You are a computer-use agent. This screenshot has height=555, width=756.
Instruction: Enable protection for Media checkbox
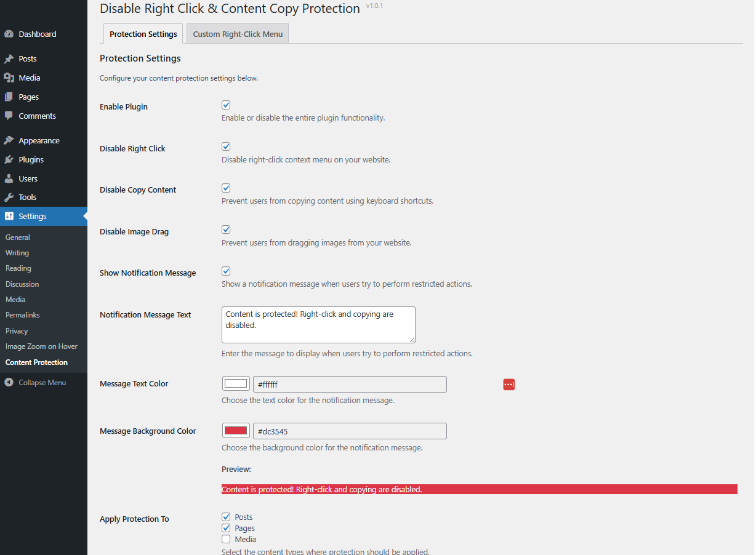point(226,540)
